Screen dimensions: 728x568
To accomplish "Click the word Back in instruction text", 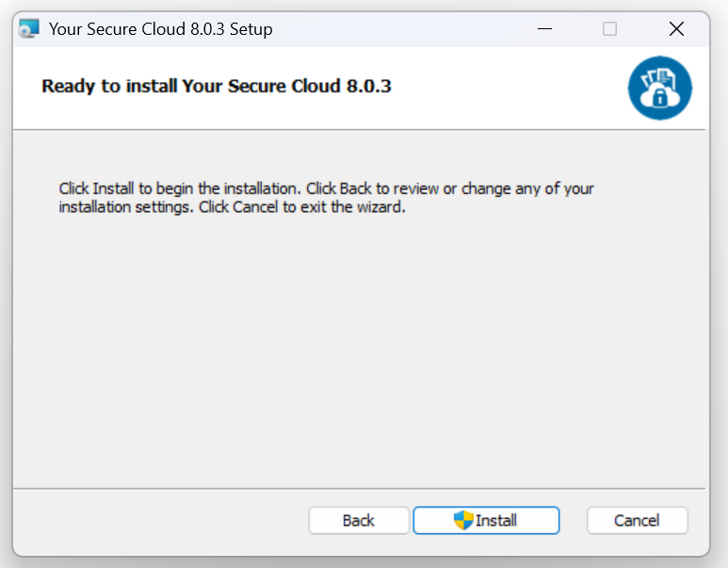I will click(x=356, y=188).
